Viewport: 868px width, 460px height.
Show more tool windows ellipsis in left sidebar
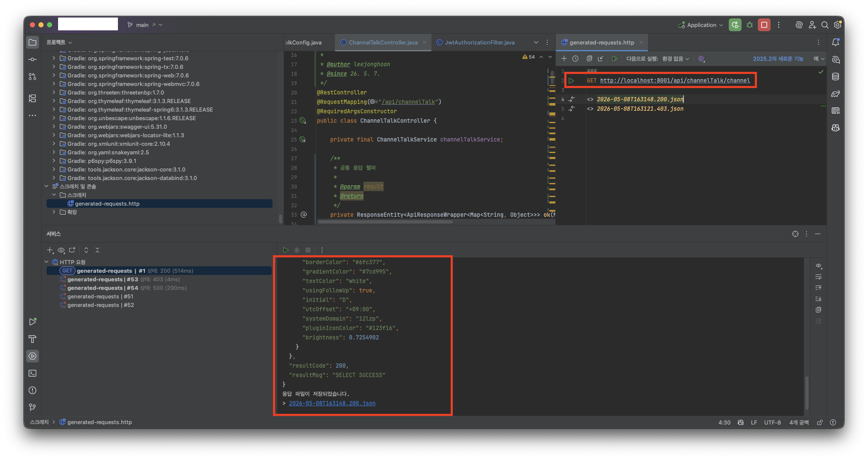(x=32, y=115)
